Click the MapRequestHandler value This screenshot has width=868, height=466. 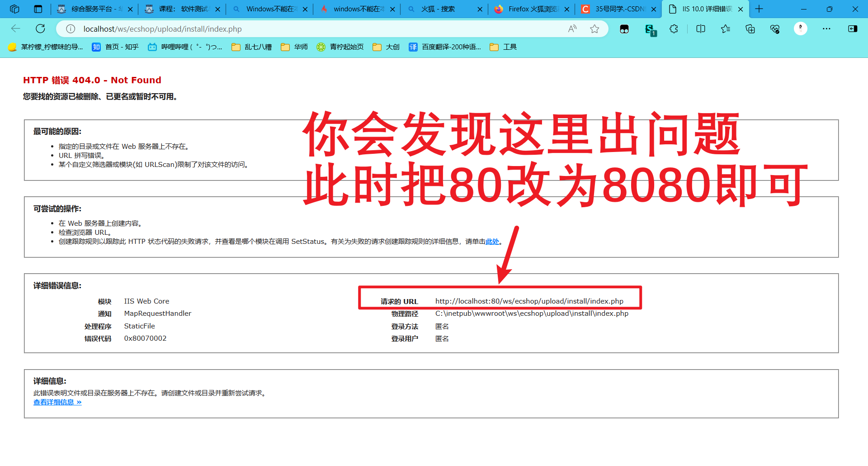tap(158, 314)
